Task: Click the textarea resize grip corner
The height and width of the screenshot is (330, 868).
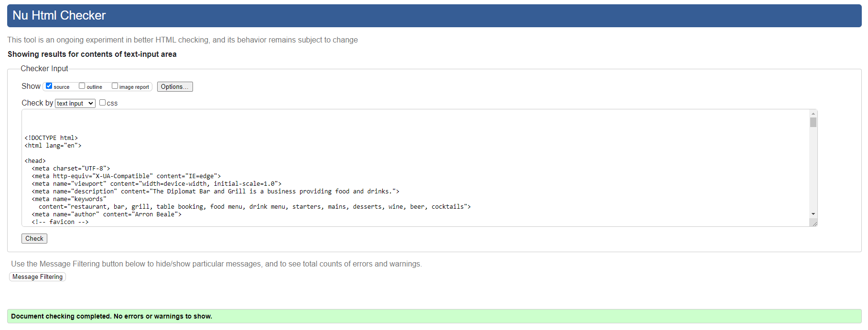Action: pos(814,223)
